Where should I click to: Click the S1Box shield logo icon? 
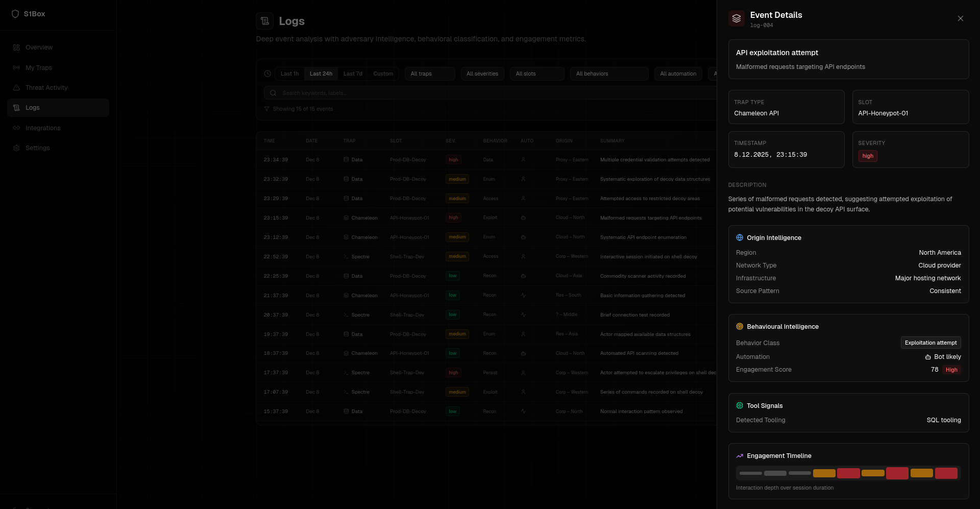pyautogui.click(x=15, y=14)
